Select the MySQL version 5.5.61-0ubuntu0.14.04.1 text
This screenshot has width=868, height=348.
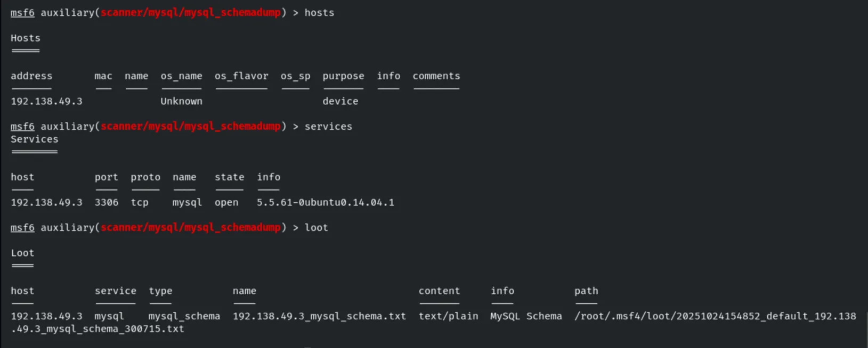326,202
